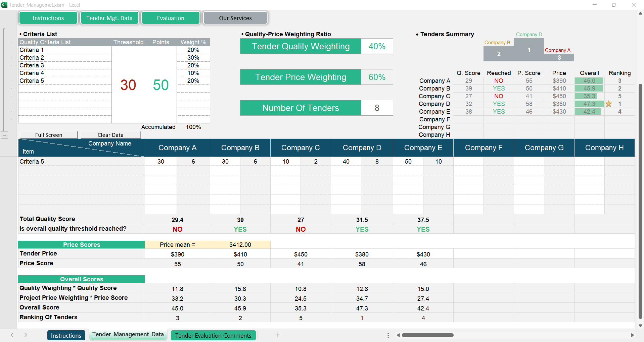This screenshot has height=342, width=644.
Task: Click the horizontal scrollbar right arrow
Action: tap(632, 335)
